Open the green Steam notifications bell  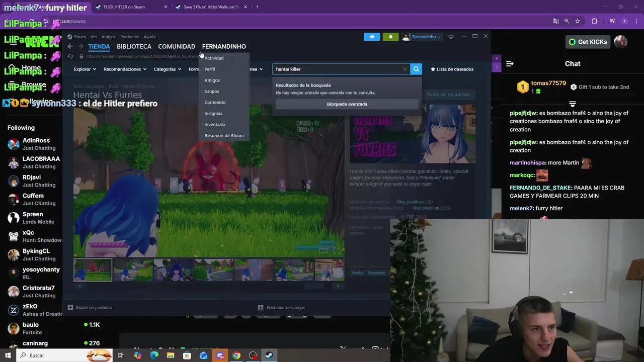coord(390,37)
